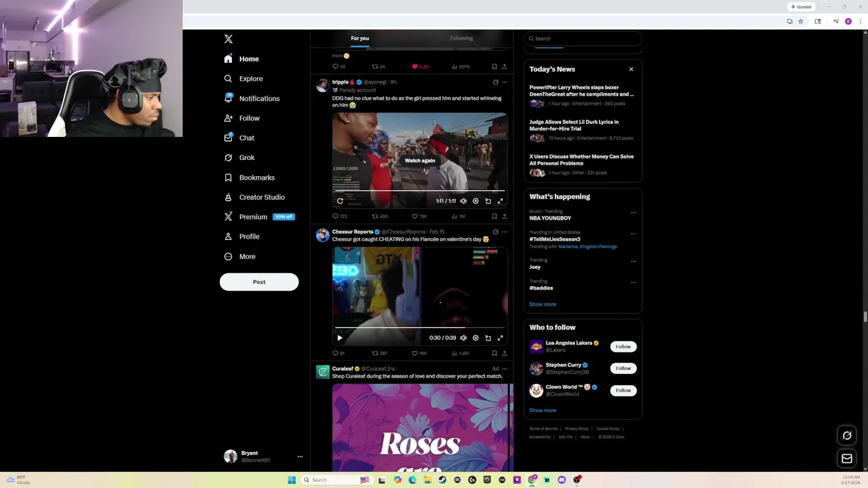This screenshot has width=868, height=488.
Task: Replay the tripple post video
Action: point(340,201)
